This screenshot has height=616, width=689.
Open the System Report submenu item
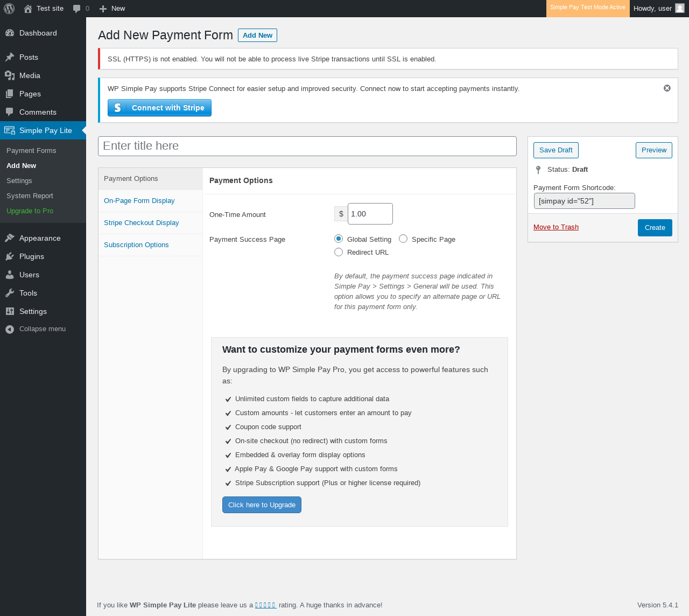coord(43,196)
